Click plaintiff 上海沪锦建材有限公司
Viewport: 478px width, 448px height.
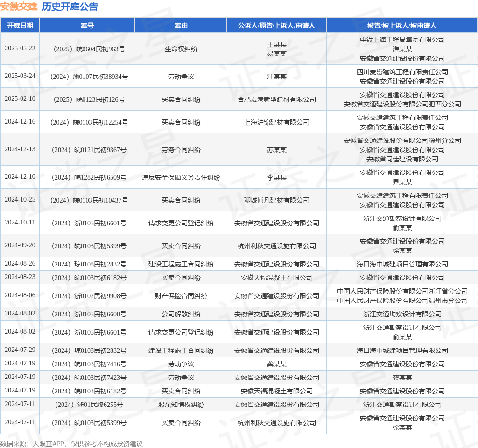277,122
